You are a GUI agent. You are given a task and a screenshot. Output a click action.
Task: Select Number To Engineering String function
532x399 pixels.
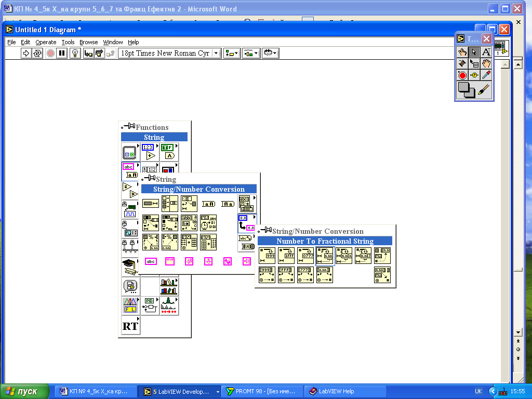click(363, 256)
